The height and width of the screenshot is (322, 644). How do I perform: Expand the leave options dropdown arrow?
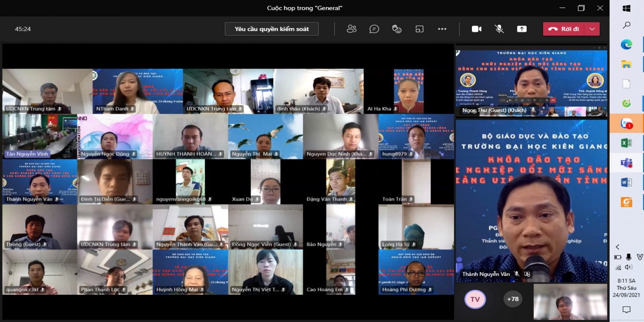(x=592, y=29)
